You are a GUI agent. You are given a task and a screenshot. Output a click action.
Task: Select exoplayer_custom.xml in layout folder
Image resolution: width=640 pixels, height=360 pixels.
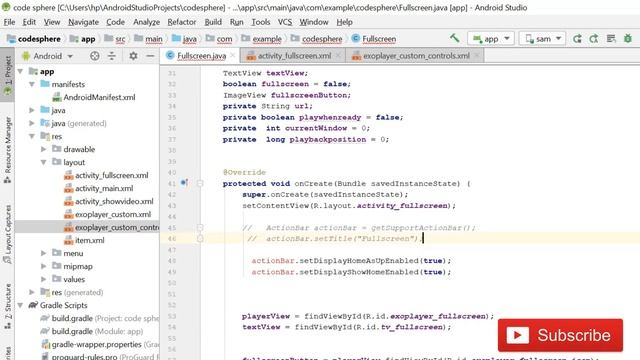pyautogui.click(x=113, y=215)
